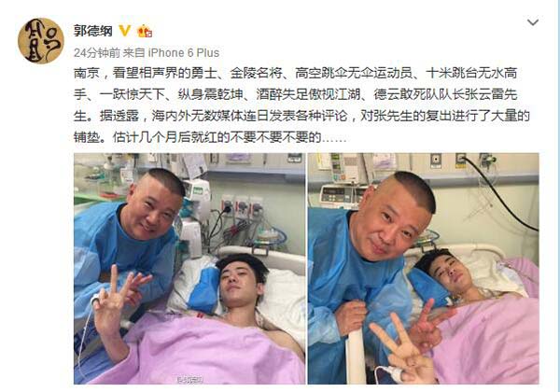
Task: Open the 郭德纲 username profile link
Action: tap(93, 31)
